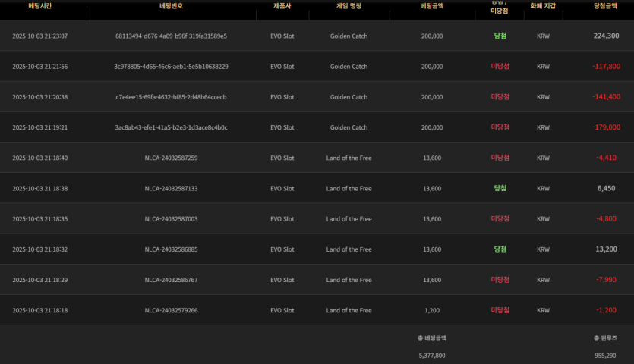
Task: Click the 게임 명칭 column header
Action: coord(349,5)
